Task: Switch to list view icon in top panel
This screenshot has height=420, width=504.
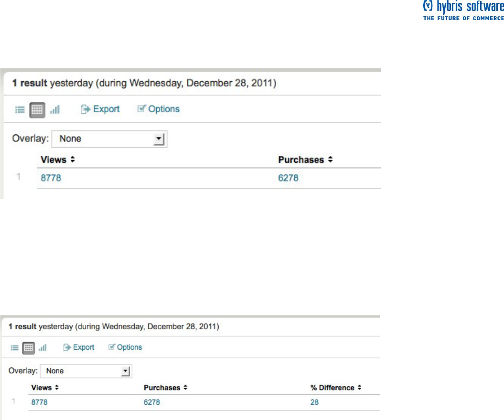Action: click(19, 109)
